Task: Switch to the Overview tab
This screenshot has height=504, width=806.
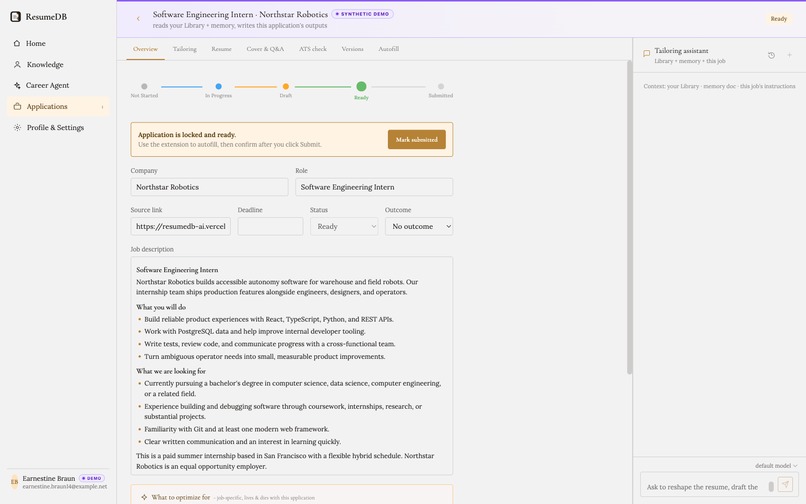Action: 145,49
